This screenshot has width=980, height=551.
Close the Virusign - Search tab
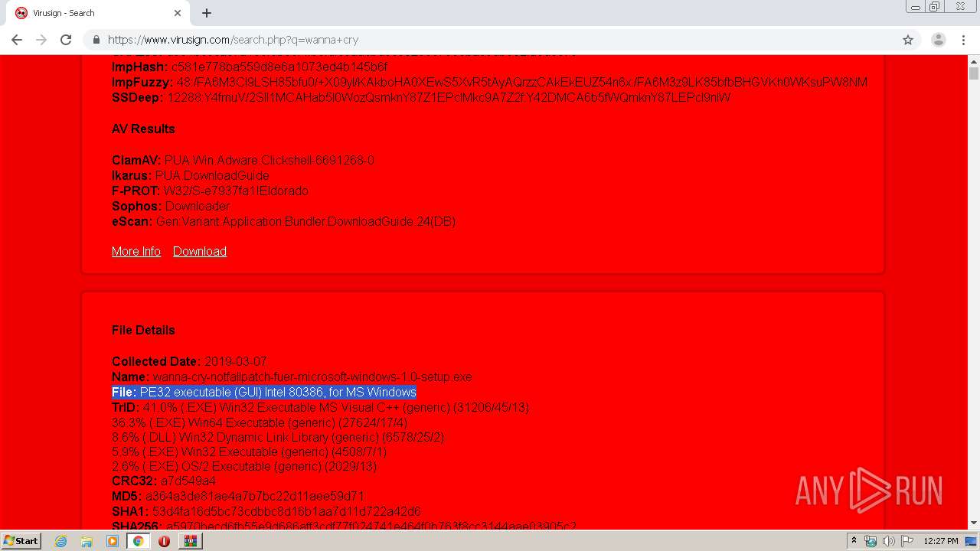point(178,13)
